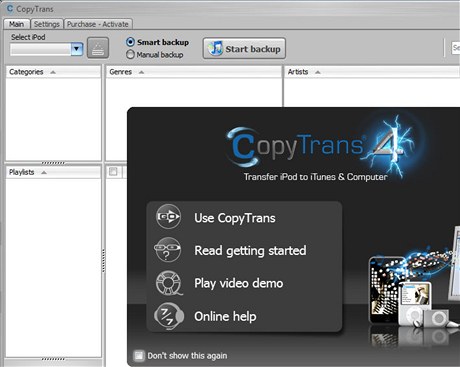Image resolution: width=460 pixels, height=367 pixels.
Task: Toggle the track list select-all checkbox
Action: pos(113,171)
